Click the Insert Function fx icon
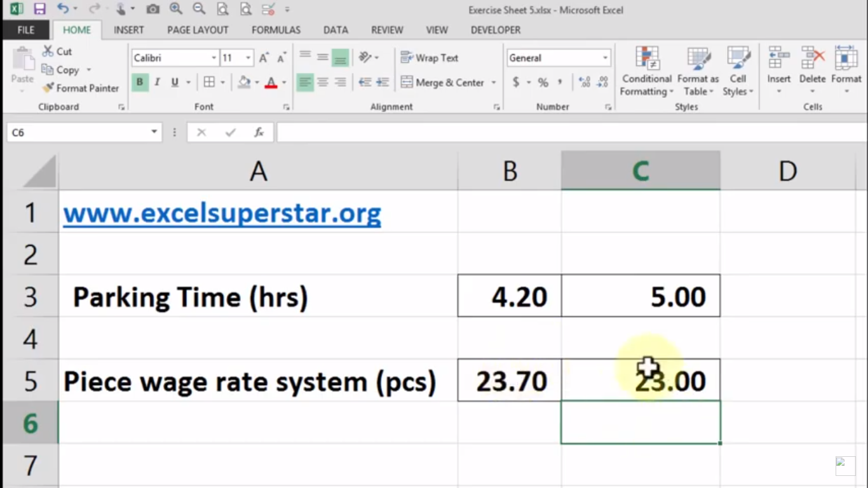This screenshot has width=868, height=488. [259, 132]
